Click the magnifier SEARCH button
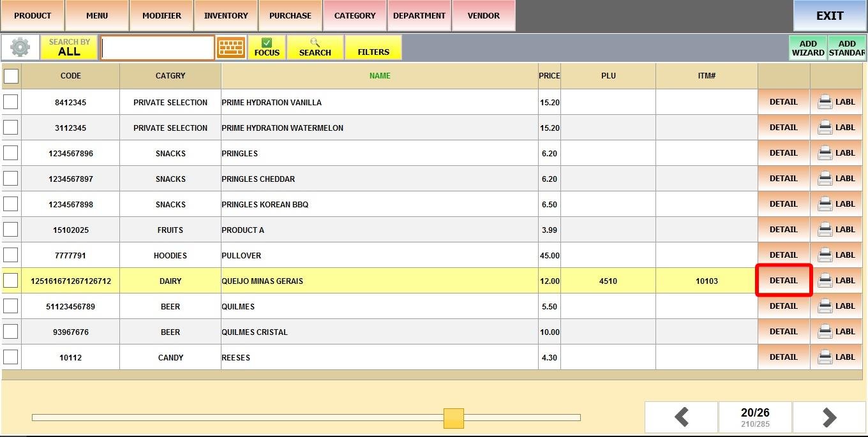 pyautogui.click(x=315, y=47)
